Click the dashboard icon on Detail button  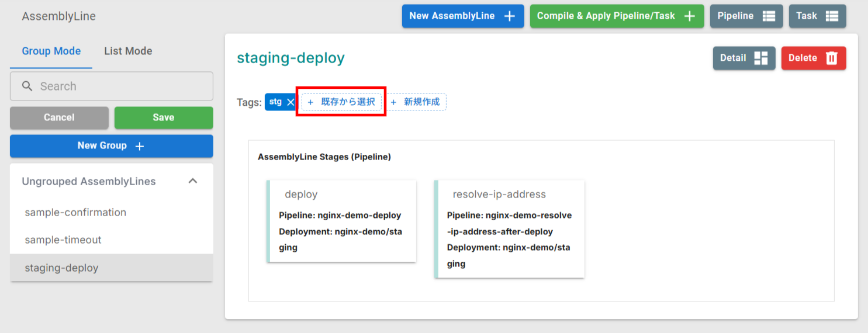[760, 58]
